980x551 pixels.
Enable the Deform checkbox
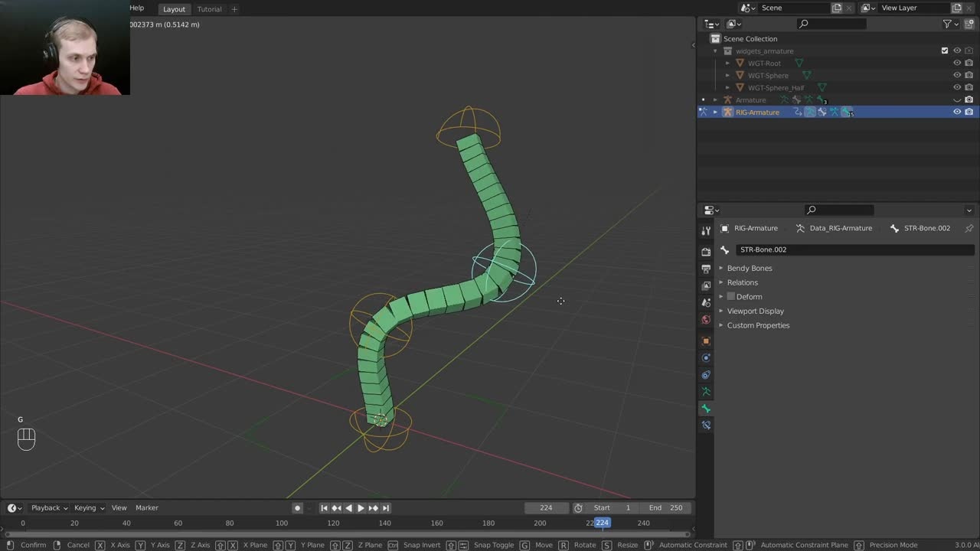pos(731,297)
